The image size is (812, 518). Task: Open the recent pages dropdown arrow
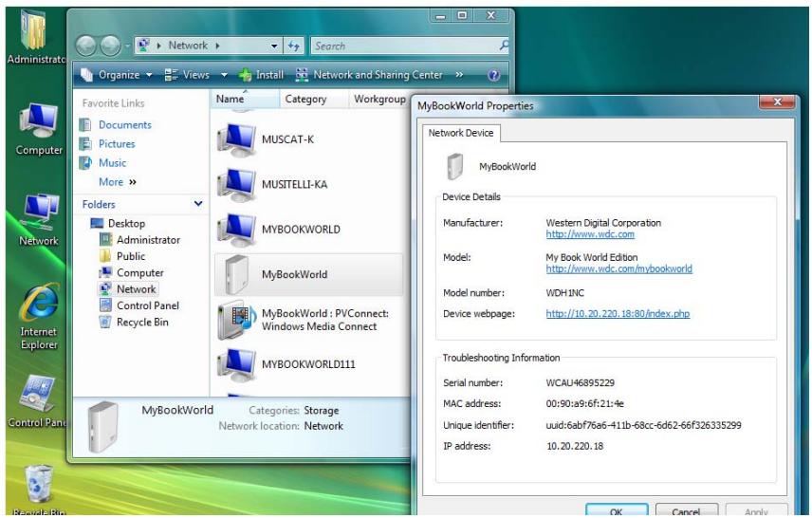[x=127, y=46]
